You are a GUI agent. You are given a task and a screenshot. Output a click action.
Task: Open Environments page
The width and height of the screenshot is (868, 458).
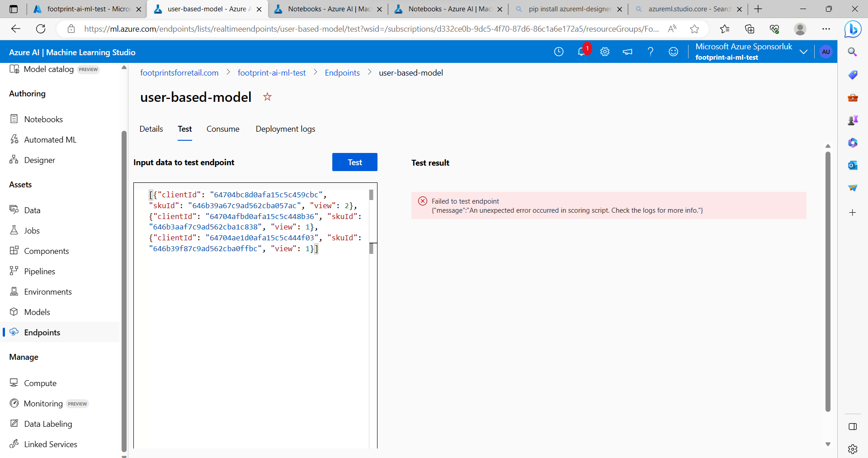(47, 291)
